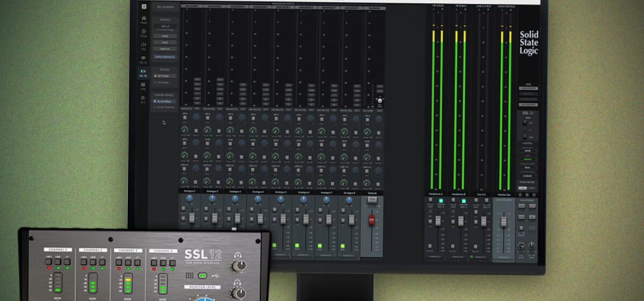The image size is (644, 301).
Task: Click the Monitor Bus label under its meter
Action: click(504, 195)
